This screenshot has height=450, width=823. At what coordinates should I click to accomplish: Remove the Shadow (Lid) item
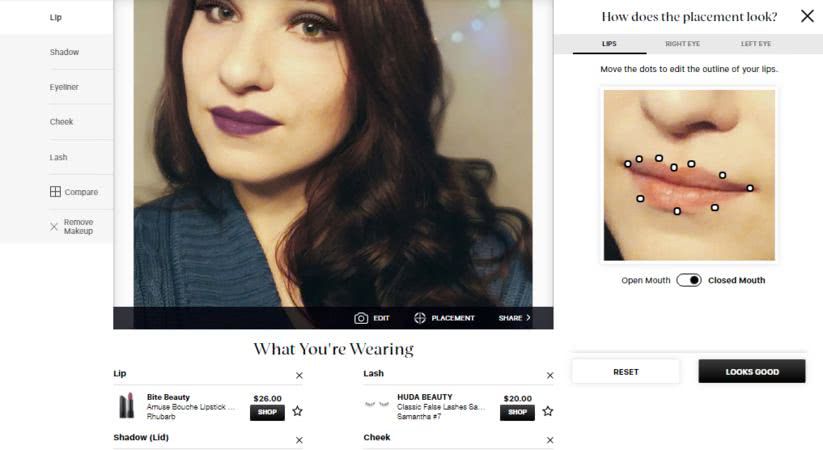tap(299, 440)
